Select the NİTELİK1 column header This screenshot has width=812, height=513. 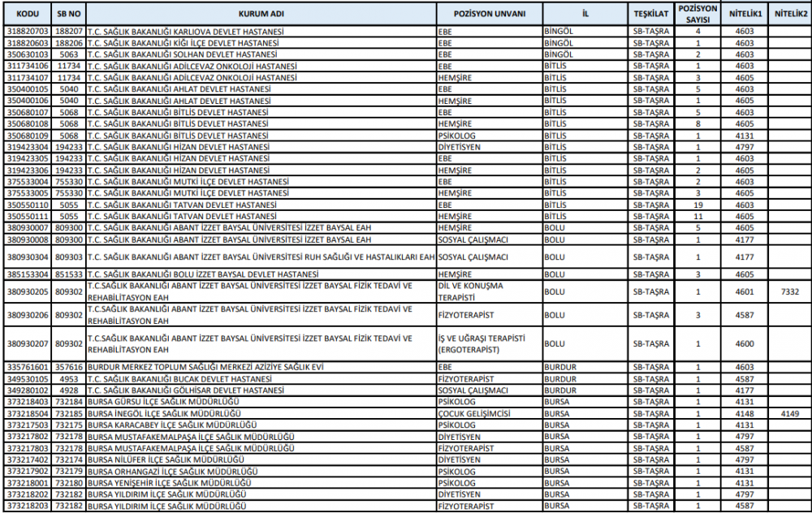click(x=745, y=14)
